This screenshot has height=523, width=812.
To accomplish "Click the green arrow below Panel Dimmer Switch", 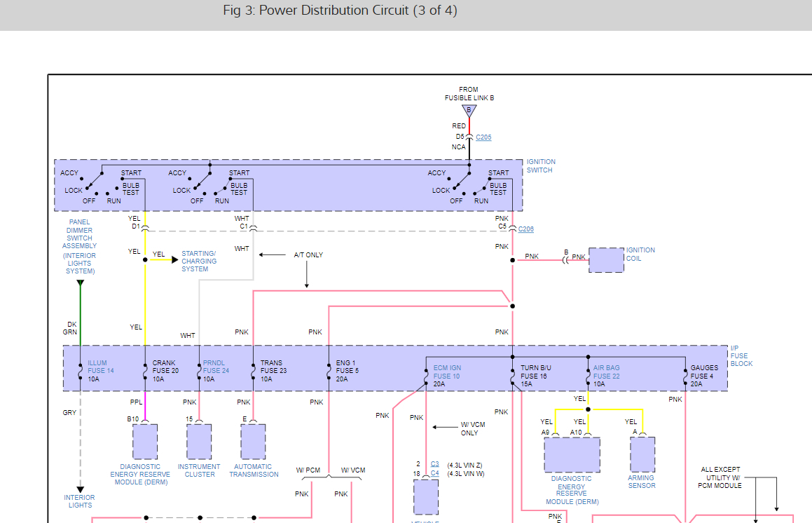I will 80,284.
